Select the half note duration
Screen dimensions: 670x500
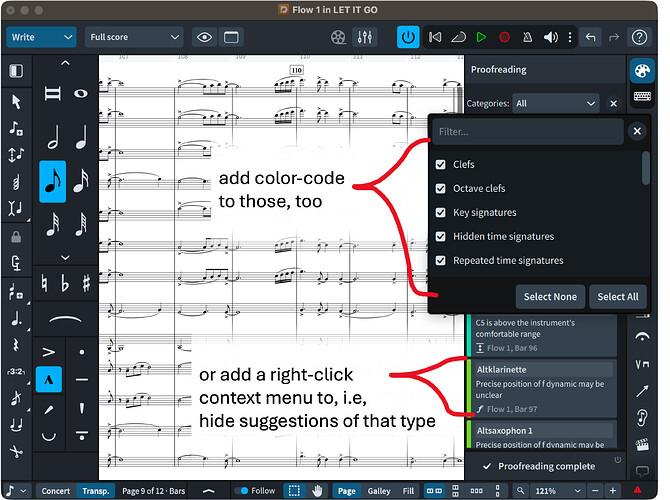click(x=53, y=137)
